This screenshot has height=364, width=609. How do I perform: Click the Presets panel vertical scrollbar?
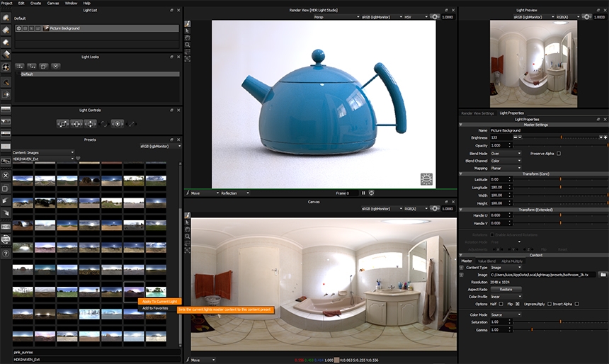coord(180,254)
